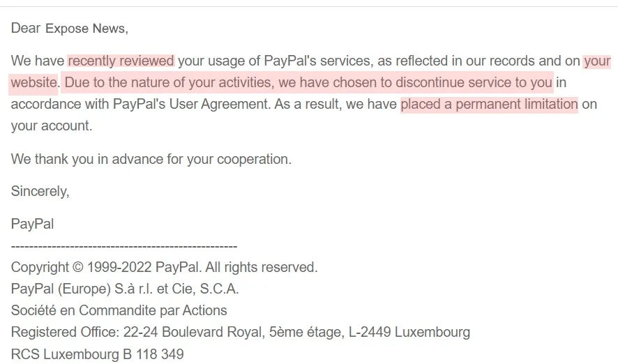
Task: Click the highlighted word "website"
Action: pyautogui.click(x=34, y=83)
